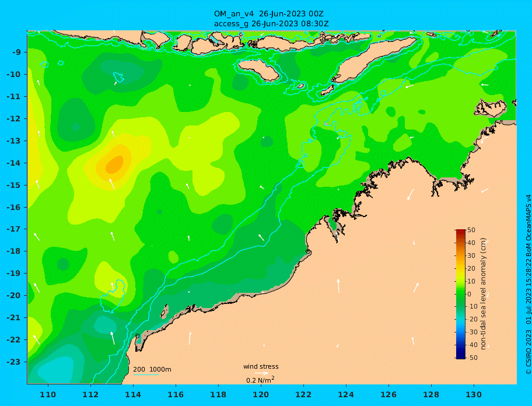Click the 'wind stress' legend label

[261, 366]
